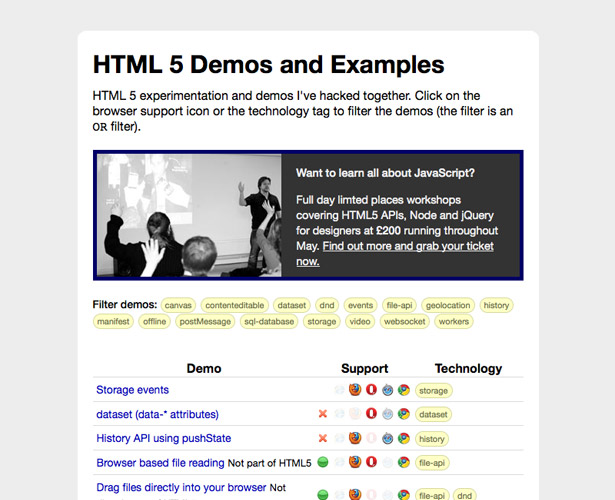The width and height of the screenshot is (615, 500).
Task: Click the Firefox icon in History API row
Action: [355, 438]
